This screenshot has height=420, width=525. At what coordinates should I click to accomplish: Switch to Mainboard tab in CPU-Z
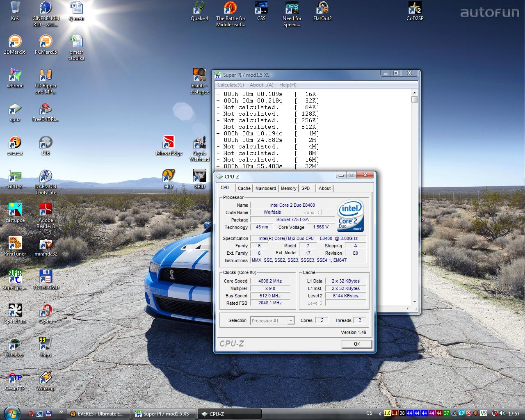(x=266, y=188)
